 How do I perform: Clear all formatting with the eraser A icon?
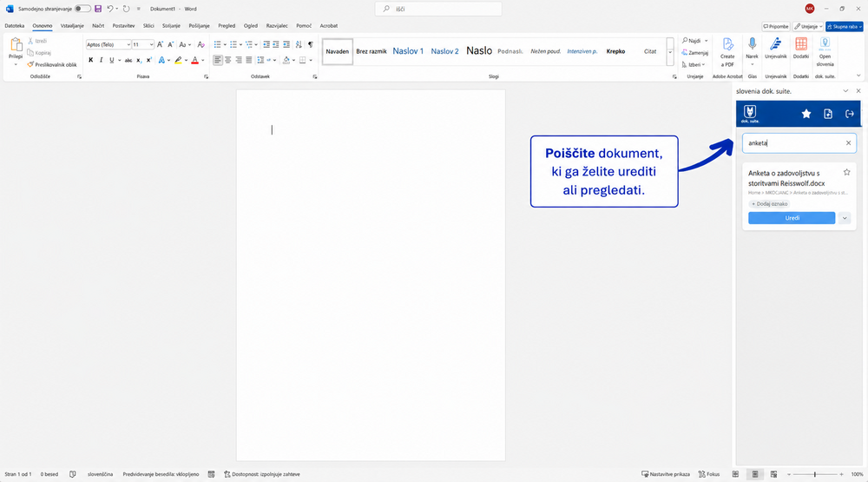(201, 44)
